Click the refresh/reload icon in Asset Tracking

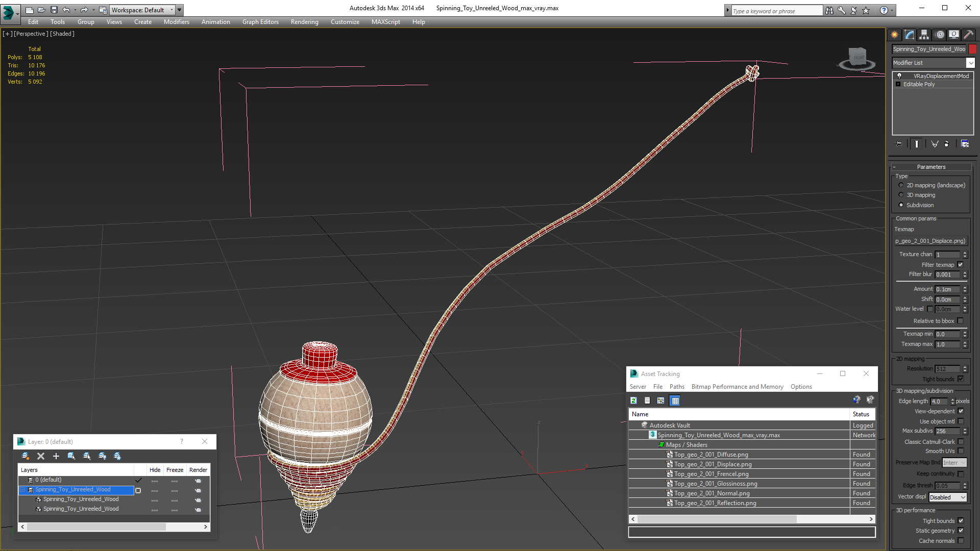(633, 400)
